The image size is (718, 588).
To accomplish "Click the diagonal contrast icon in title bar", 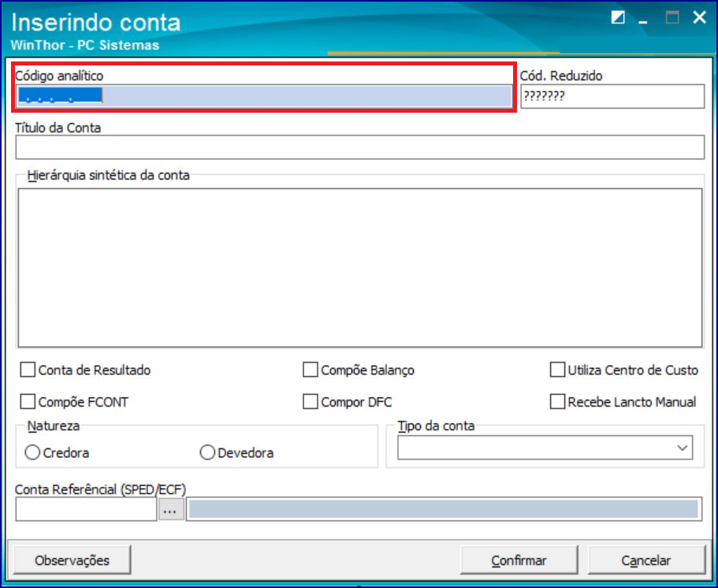I will coord(618,18).
